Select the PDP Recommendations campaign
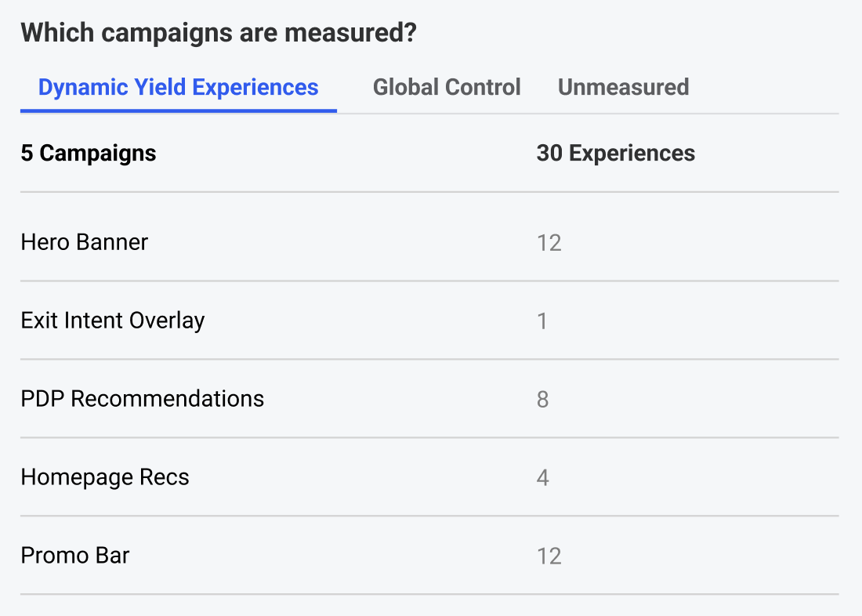This screenshot has width=862, height=616. 429,399
